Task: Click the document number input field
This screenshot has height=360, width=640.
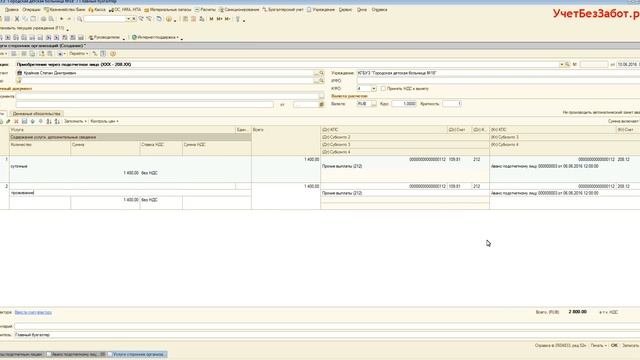Action: click(594, 64)
